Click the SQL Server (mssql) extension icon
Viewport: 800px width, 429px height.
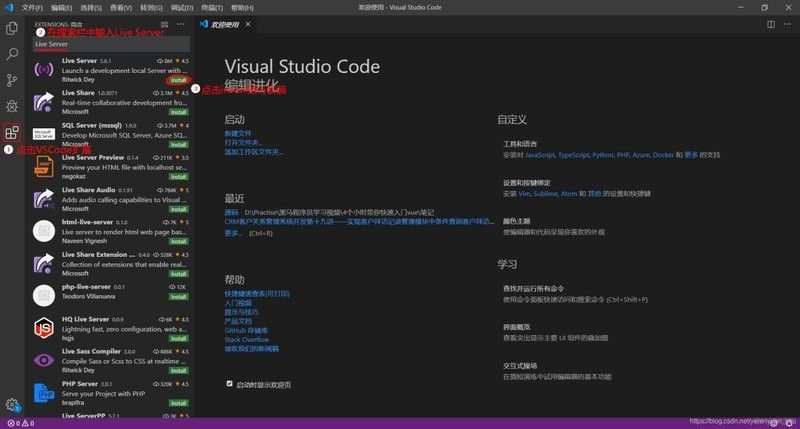click(x=44, y=134)
